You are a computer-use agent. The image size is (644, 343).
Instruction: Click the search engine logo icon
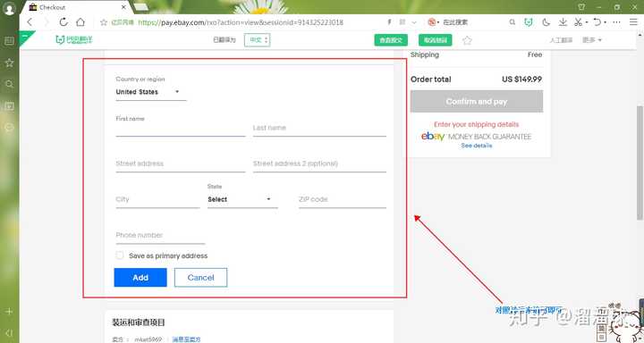pos(431,22)
